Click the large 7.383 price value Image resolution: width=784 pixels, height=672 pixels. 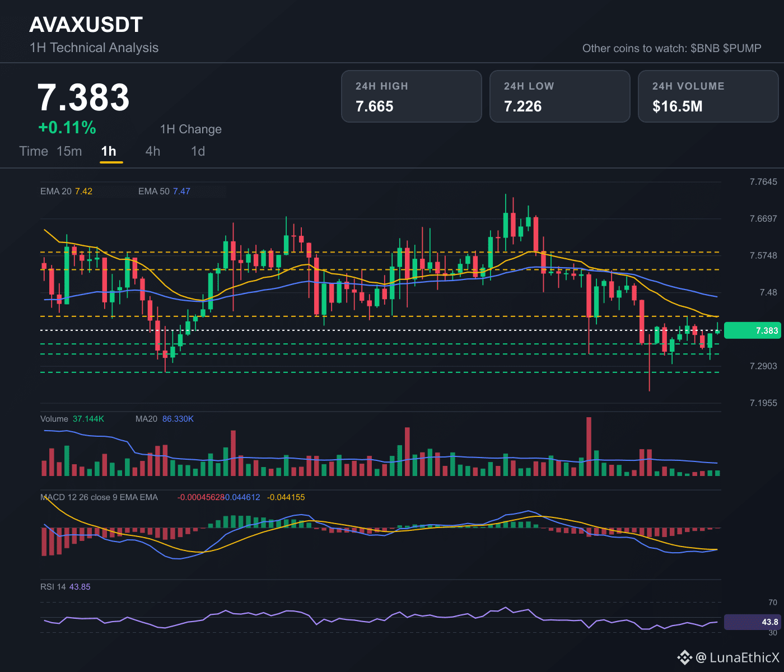[83, 97]
